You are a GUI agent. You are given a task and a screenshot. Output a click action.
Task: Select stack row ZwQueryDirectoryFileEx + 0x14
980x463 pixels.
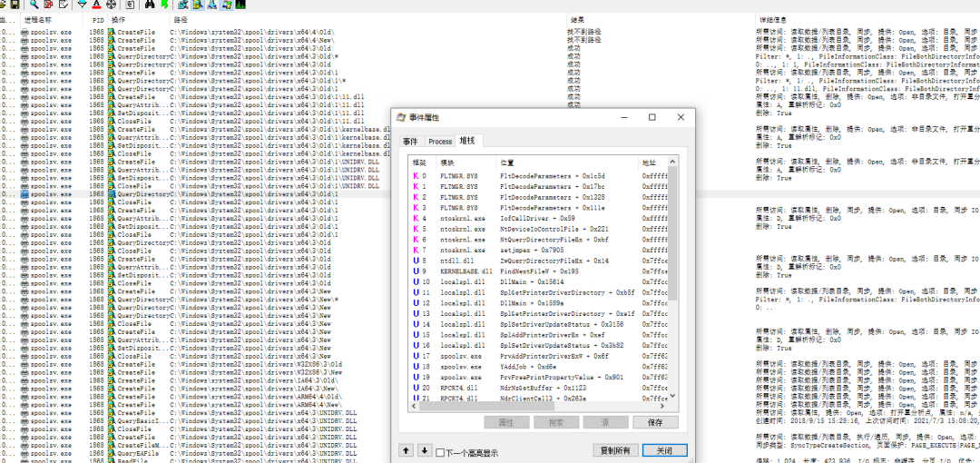538,261
